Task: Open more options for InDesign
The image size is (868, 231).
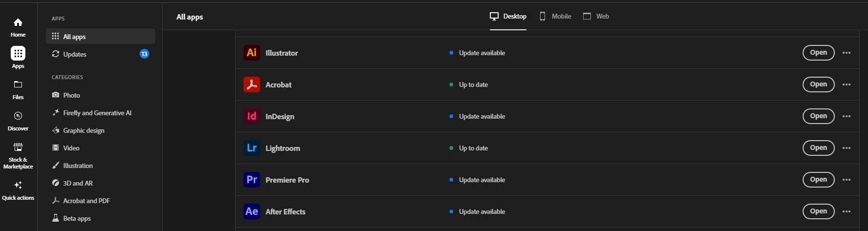Action: (847, 116)
